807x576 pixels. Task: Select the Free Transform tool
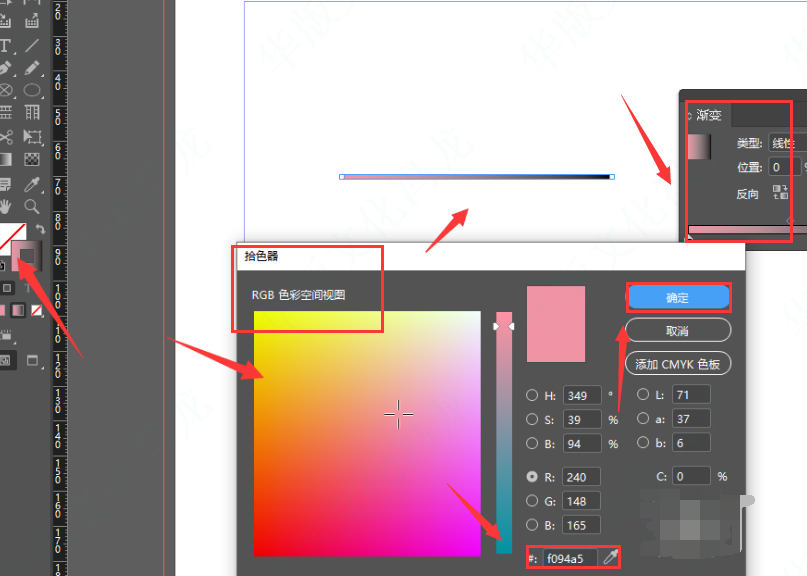pos(32,137)
